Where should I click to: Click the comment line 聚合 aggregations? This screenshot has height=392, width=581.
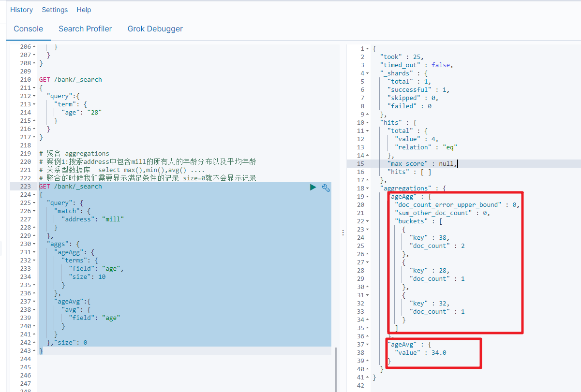(74, 154)
